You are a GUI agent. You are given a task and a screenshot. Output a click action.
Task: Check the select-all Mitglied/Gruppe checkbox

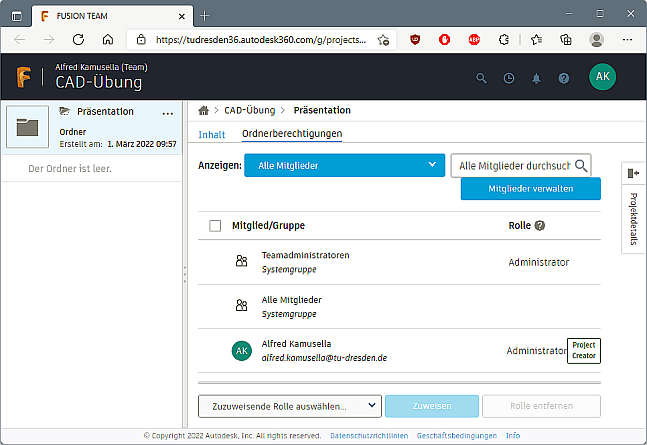tap(215, 226)
